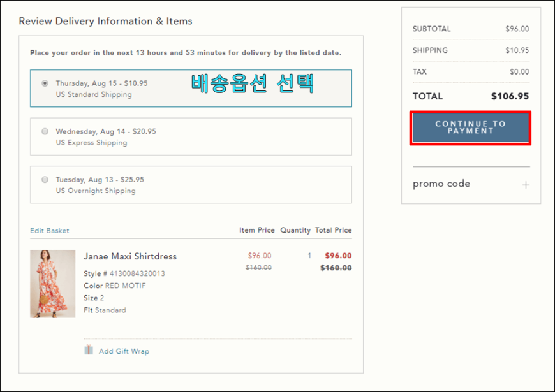
Task: Click Continue to Payment button
Action: click(470, 127)
